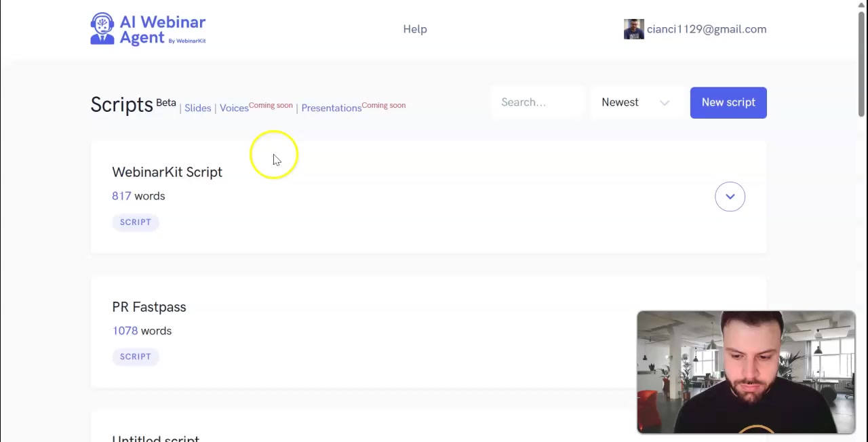
Task: Create a New script
Action: tap(728, 102)
